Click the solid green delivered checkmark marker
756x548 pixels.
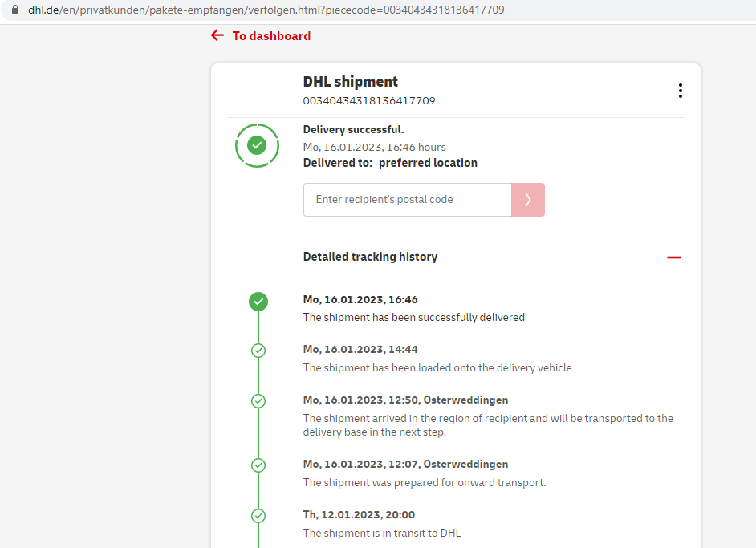pyautogui.click(x=258, y=302)
